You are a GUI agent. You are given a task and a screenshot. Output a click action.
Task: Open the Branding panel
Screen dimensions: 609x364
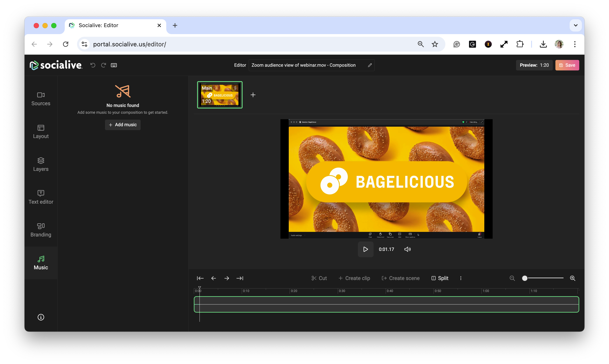(41, 230)
